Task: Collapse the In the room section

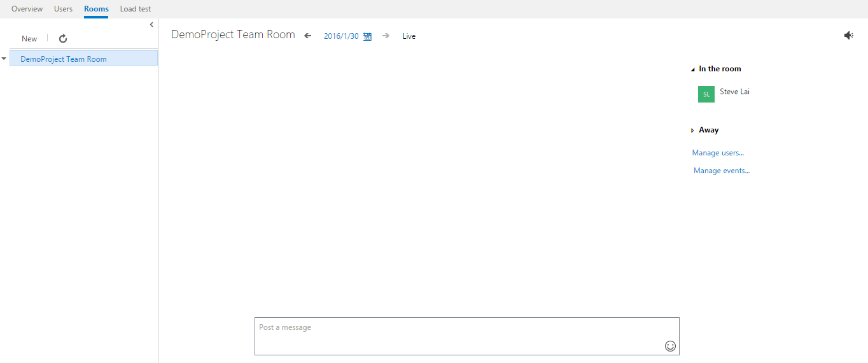Action: (x=693, y=69)
